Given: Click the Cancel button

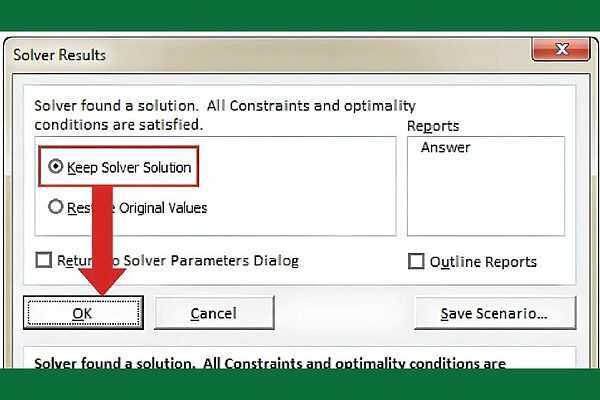Looking at the screenshot, I should coord(214,313).
